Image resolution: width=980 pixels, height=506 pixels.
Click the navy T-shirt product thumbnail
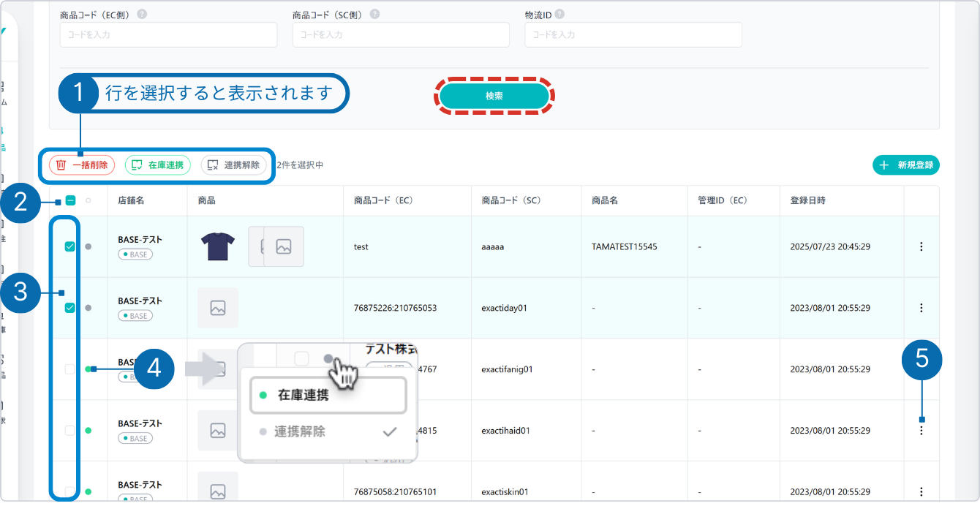click(217, 246)
